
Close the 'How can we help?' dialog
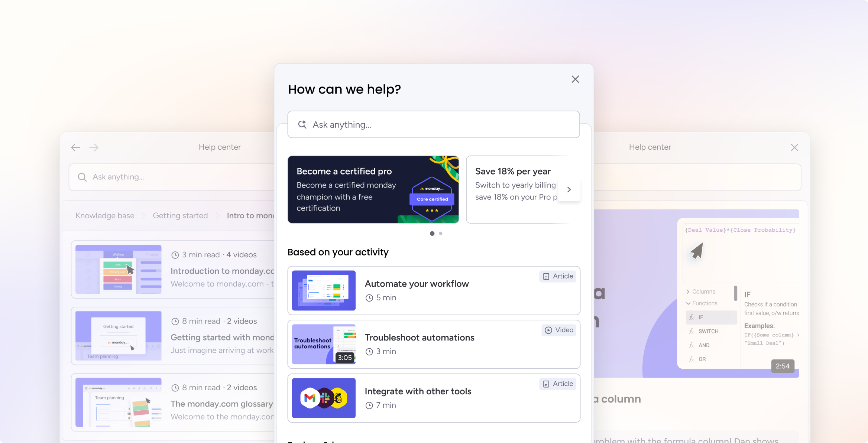click(575, 79)
